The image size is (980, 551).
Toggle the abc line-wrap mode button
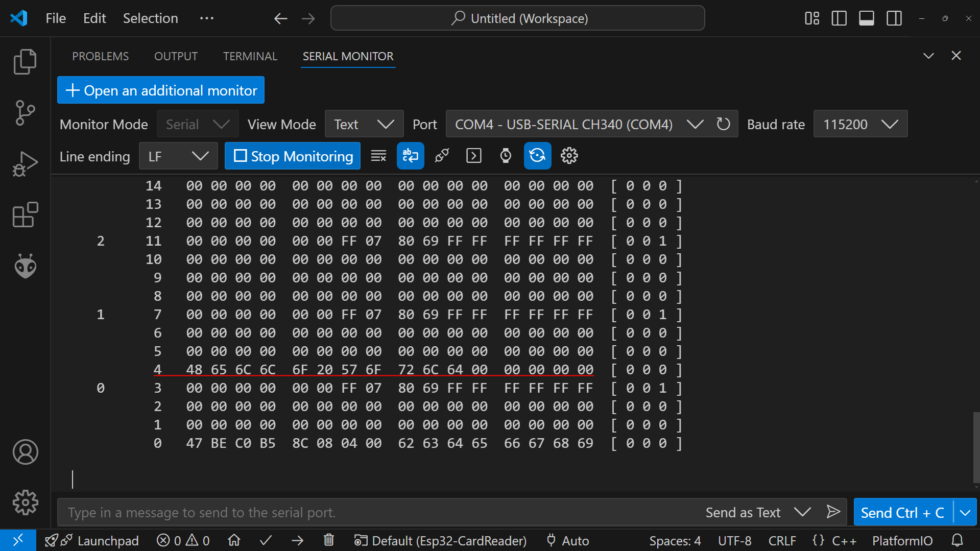point(411,156)
